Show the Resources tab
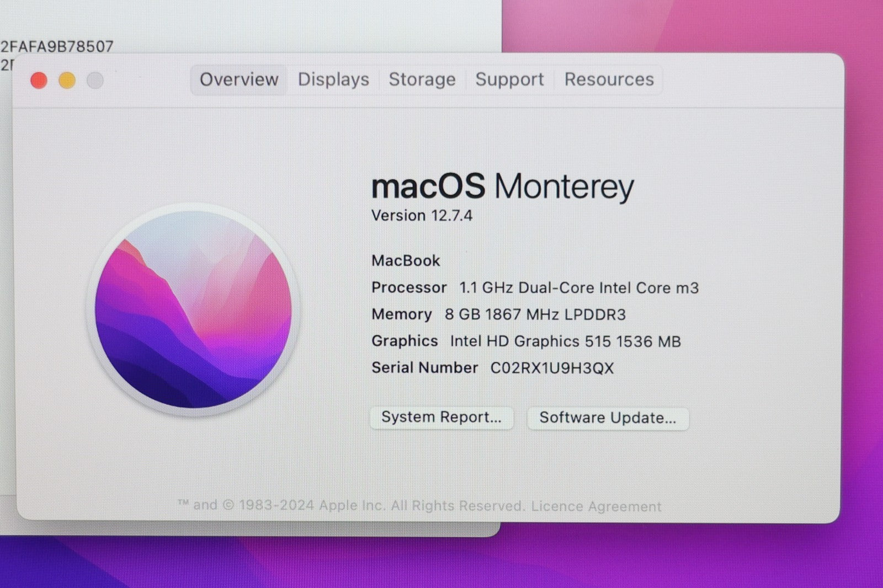Screen dimensions: 883x588 (x=609, y=79)
